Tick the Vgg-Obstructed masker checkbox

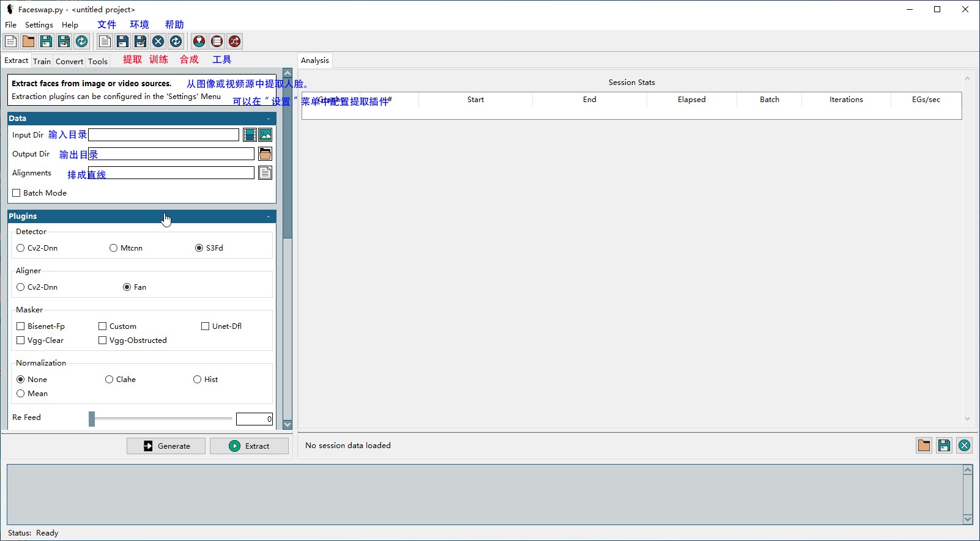click(x=103, y=340)
